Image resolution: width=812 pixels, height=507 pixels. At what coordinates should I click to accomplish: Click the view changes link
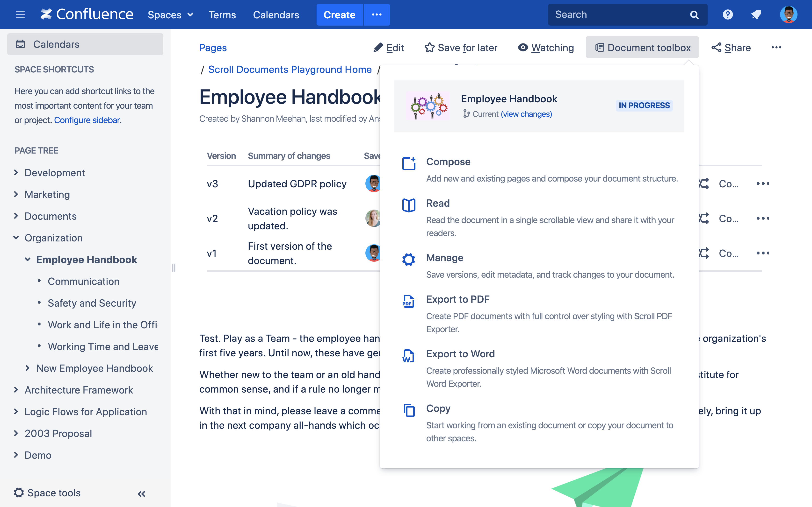tap(526, 114)
